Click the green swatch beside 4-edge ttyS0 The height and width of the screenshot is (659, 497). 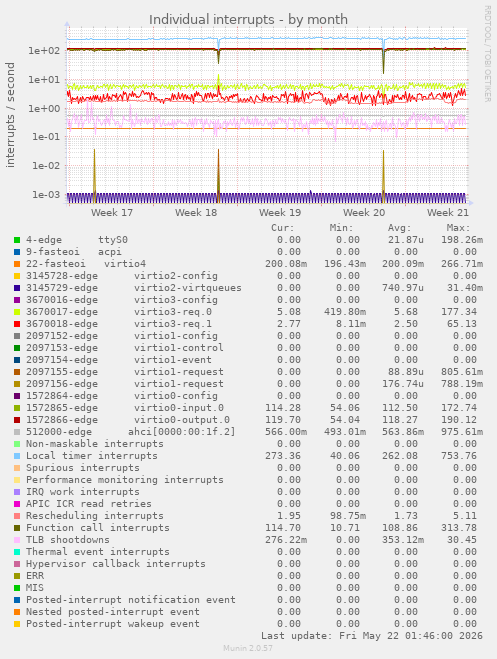pos(17,240)
